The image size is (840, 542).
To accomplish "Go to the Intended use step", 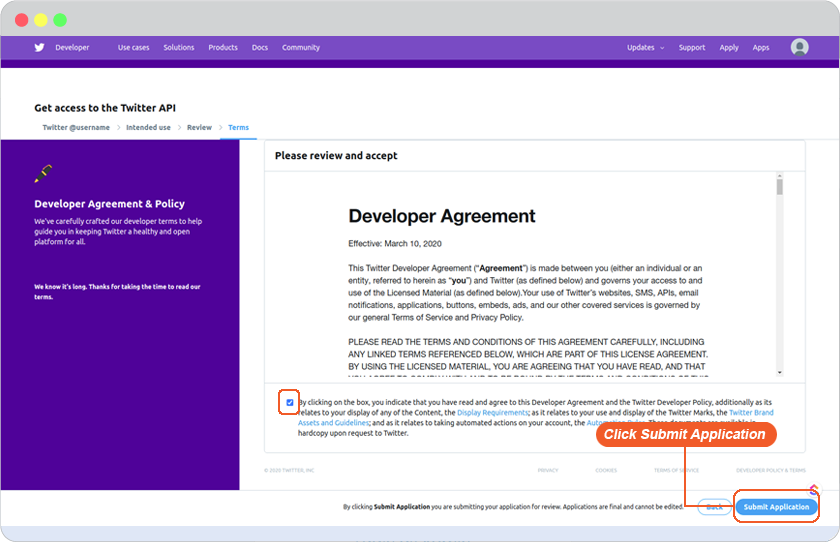I will [148, 127].
